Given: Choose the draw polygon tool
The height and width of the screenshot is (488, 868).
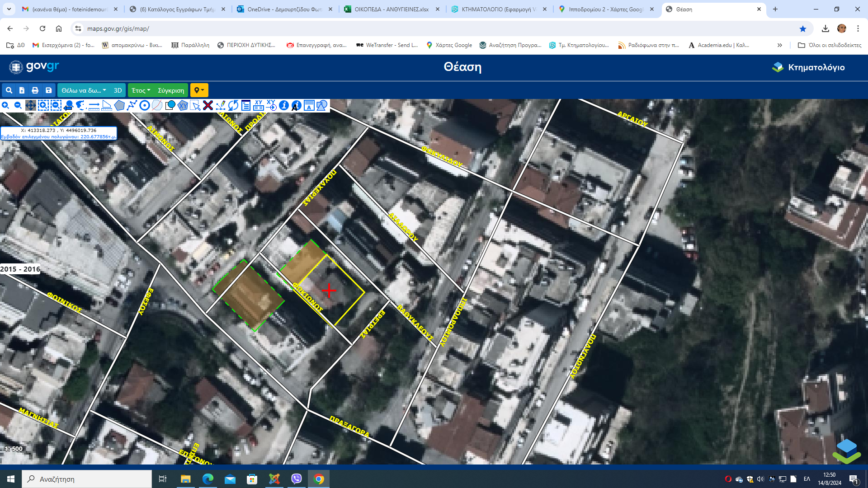Looking at the screenshot, I should pyautogui.click(x=119, y=105).
